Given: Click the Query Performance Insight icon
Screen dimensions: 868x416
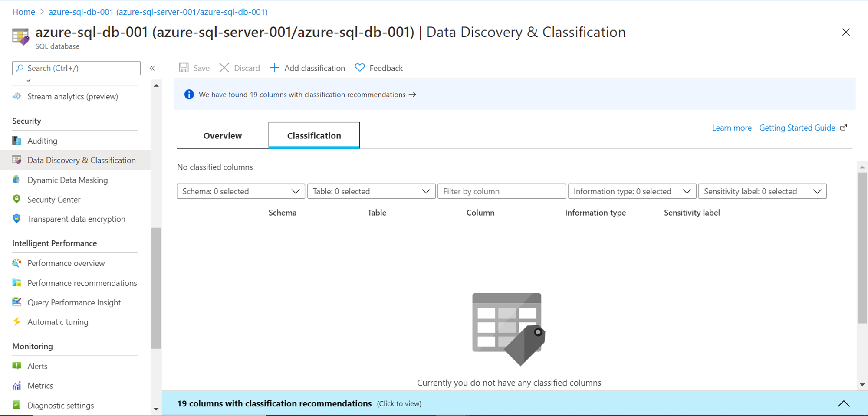Looking at the screenshot, I should pyautogui.click(x=17, y=302).
